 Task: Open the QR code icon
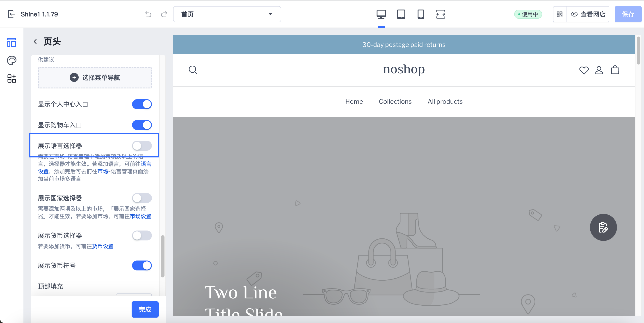coord(560,14)
